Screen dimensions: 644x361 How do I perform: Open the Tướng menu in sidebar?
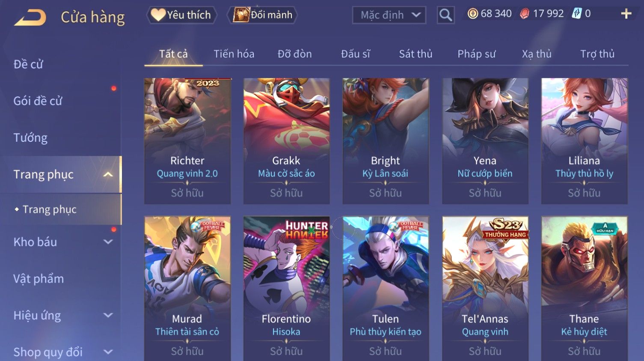coord(30,138)
